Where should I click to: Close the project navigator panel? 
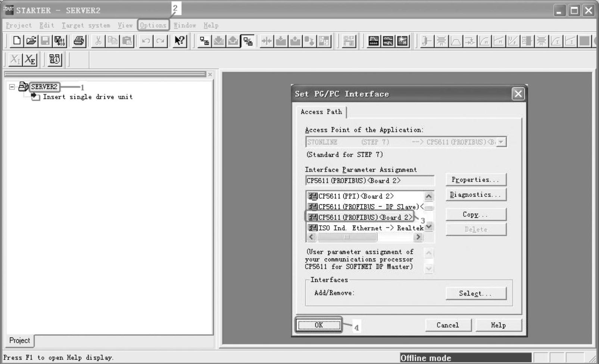210,75
